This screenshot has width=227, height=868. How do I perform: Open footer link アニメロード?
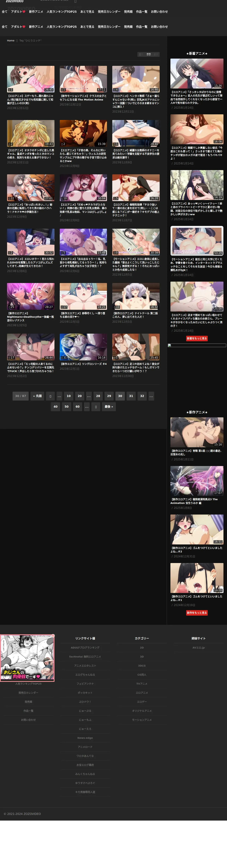[85, 747]
